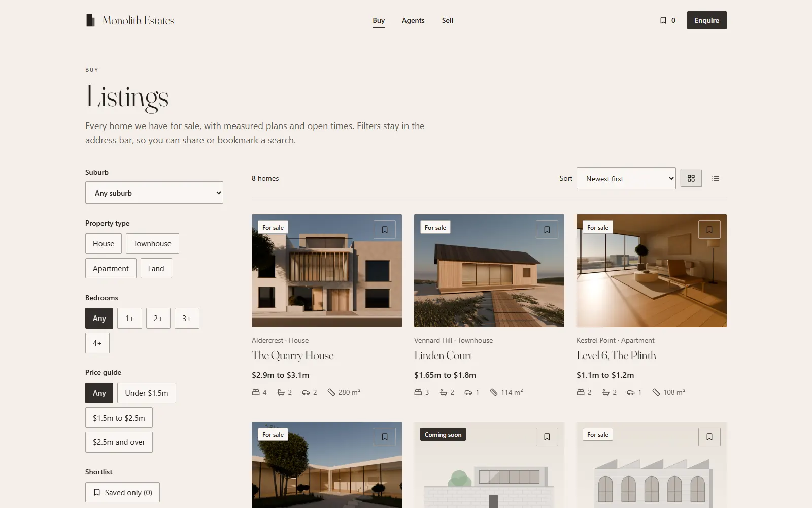The width and height of the screenshot is (812, 508).
Task: Bookmark the courtyard house listing in second row
Action: click(x=385, y=437)
